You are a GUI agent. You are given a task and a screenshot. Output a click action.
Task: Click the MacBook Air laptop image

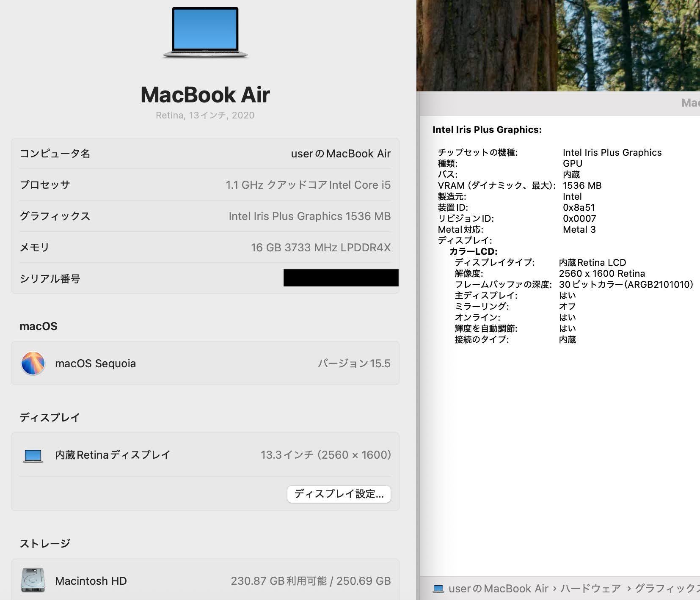(205, 33)
